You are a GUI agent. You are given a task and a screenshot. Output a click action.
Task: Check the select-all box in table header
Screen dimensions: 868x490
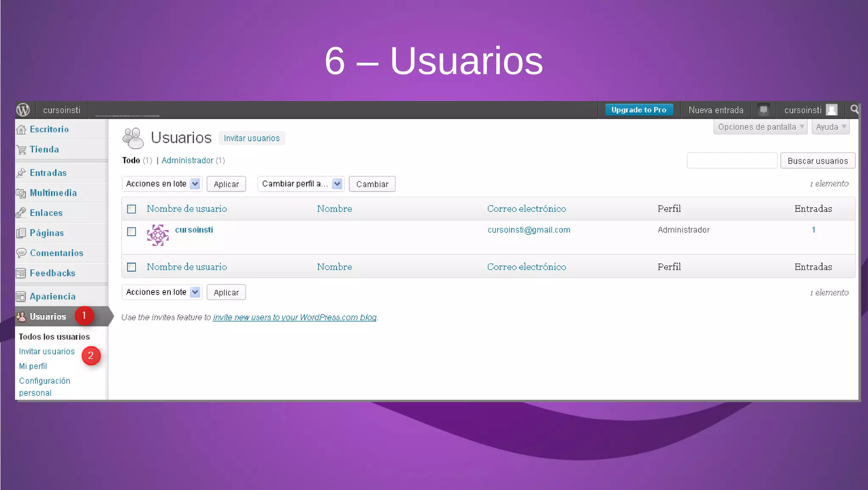point(131,209)
